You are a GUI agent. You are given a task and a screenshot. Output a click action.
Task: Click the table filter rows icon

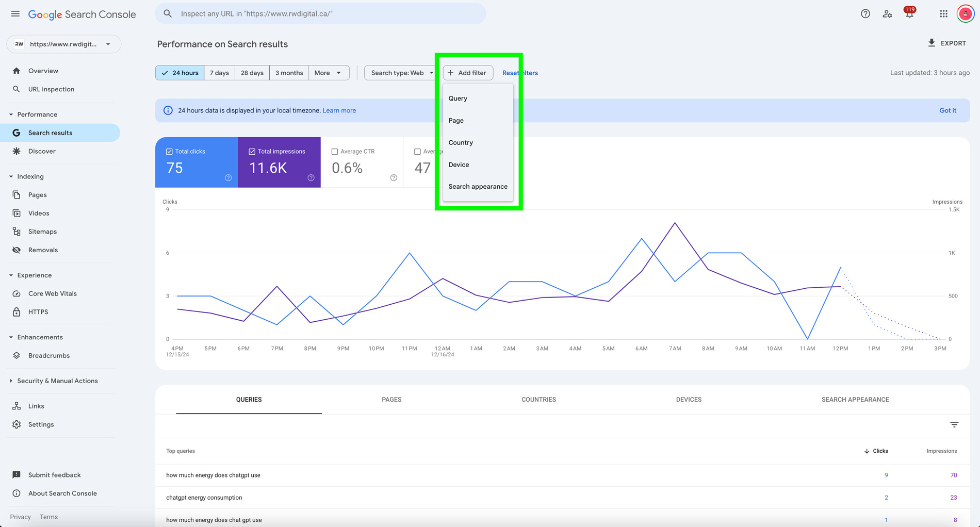click(x=954, y=424)
